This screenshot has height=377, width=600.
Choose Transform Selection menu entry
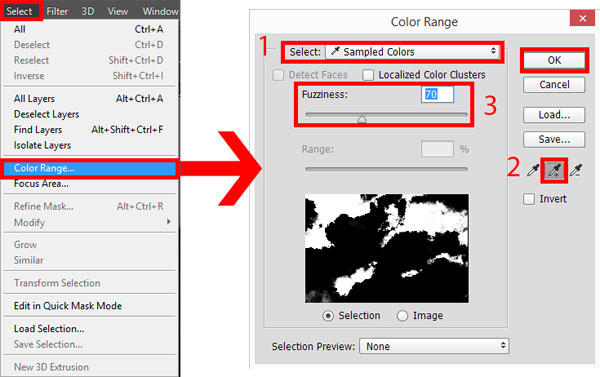[90, 283]
